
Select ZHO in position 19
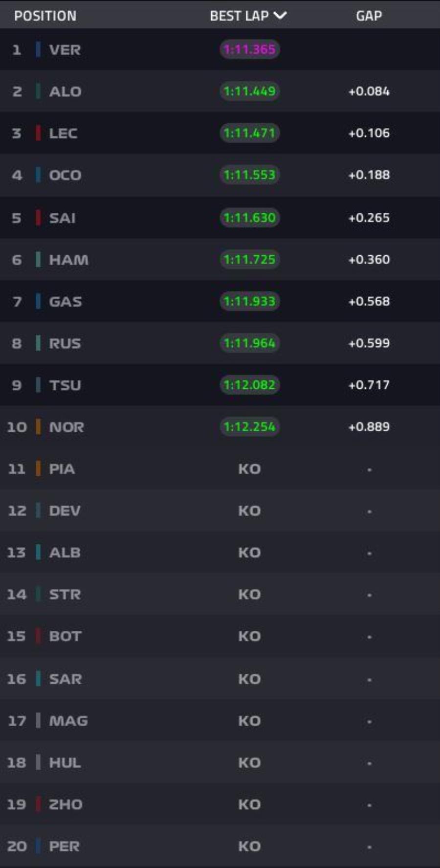66,804
